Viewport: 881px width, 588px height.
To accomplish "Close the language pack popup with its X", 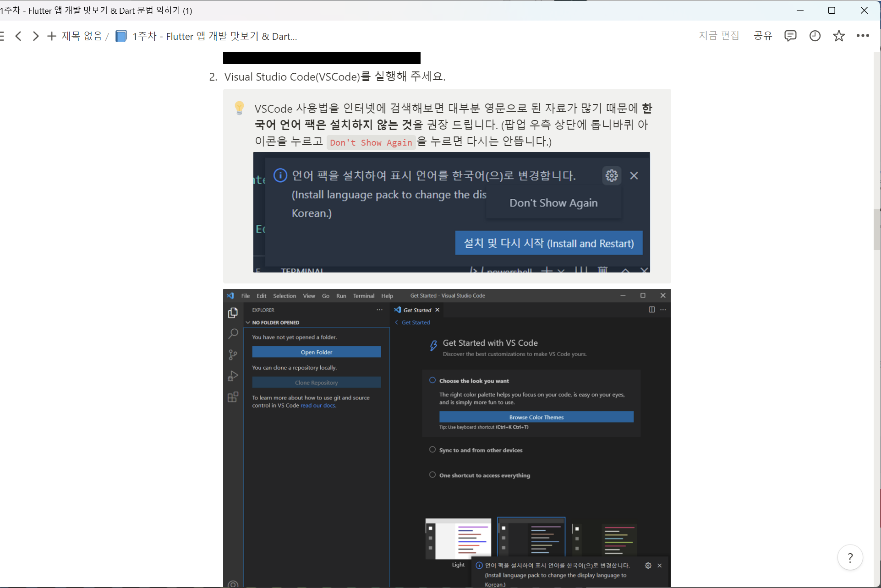I will pos(634,175).
